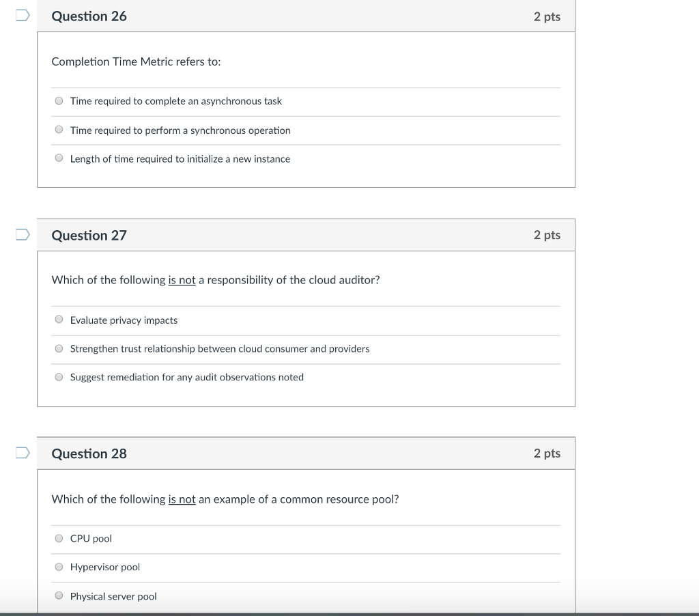
Task: Click the "Question 27" heading
Action: (89, 236)
